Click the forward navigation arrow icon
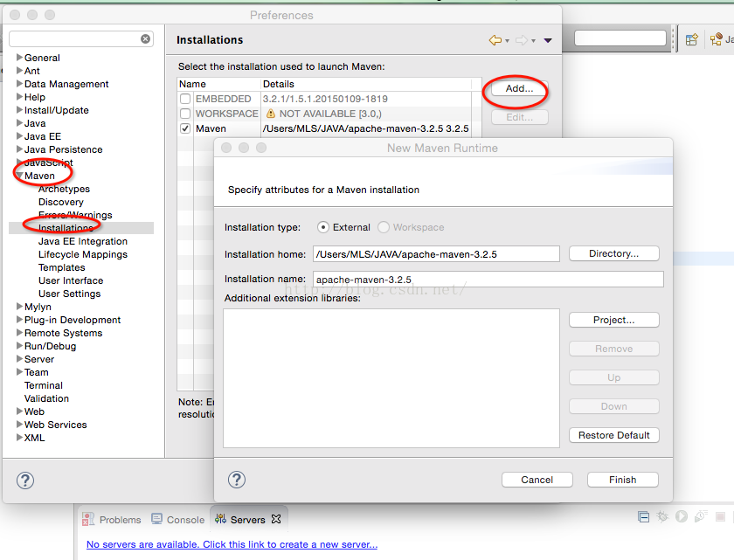This screenshot has width=734, height=560. point(522,40)
